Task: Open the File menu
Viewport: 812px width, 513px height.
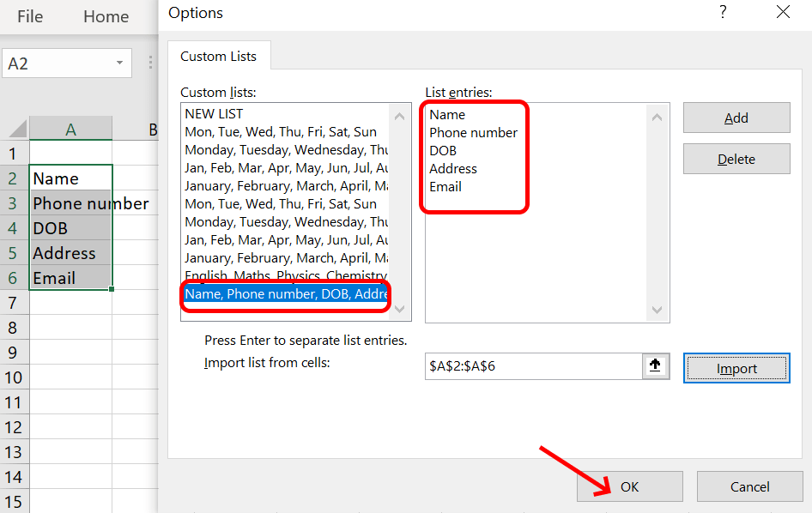Action: click(30, 16)
